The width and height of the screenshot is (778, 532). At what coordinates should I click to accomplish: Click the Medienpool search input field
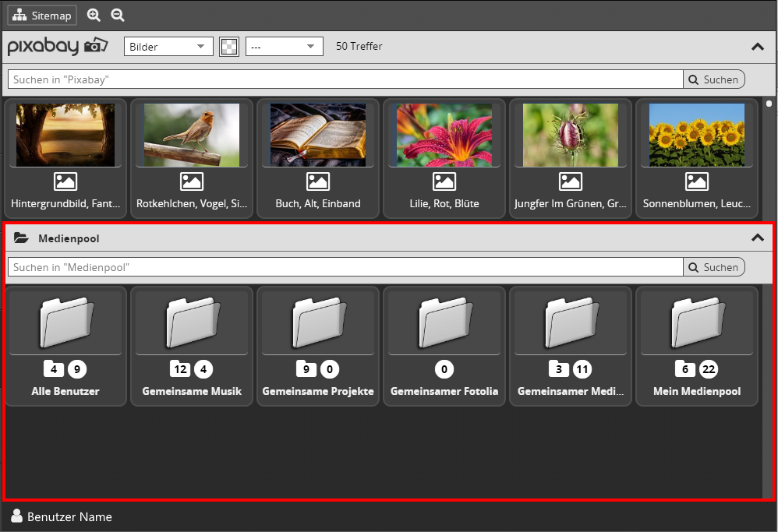click(x=345, y=267)
